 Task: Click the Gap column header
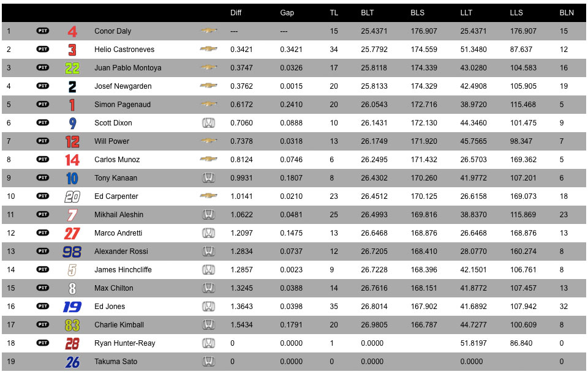tap(287, 13)
